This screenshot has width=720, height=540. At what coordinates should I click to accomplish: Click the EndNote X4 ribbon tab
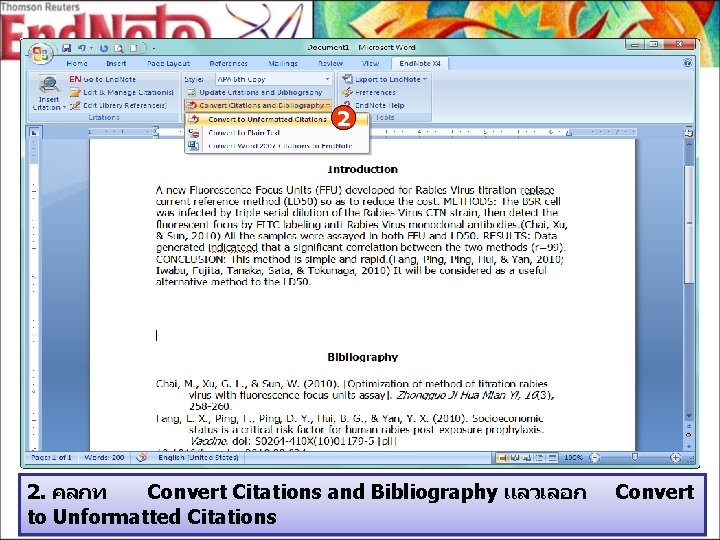[420, 63]
